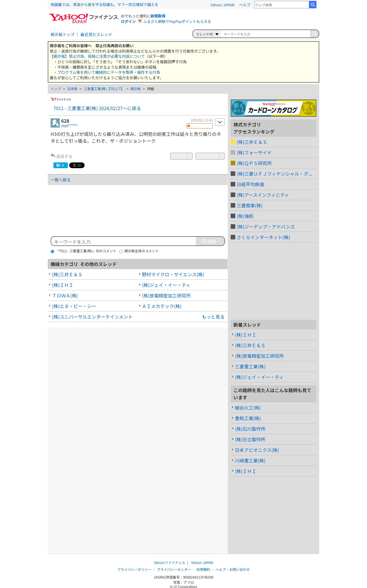
Task: Click the 検索 button below the post
Action: 210,241
